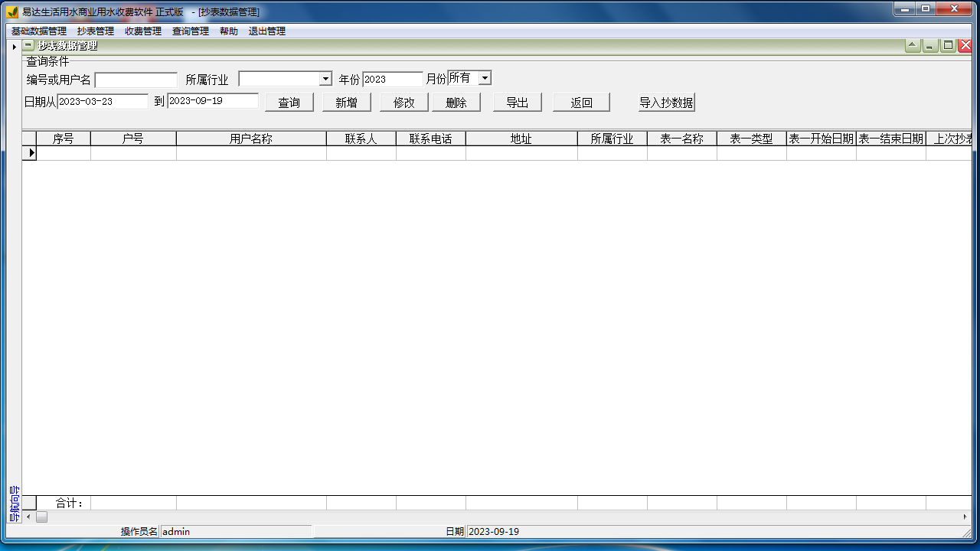This screenshot has width=980, height=551.
Task: Click the 用户名称 column header
Action: 251,139
